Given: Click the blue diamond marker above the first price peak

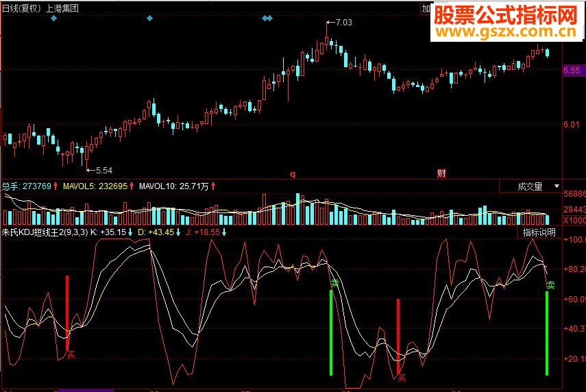Looking at the screenshot, I should tap(149, 18).
